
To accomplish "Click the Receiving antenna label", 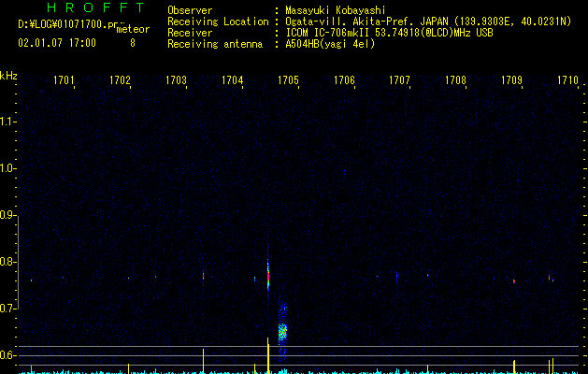I will (215, 44).
